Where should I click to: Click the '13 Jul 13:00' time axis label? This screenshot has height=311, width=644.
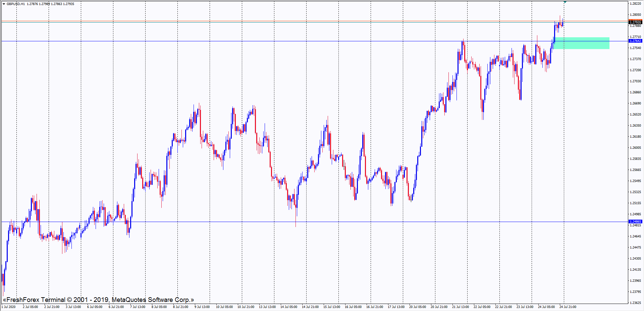point(267,307)
